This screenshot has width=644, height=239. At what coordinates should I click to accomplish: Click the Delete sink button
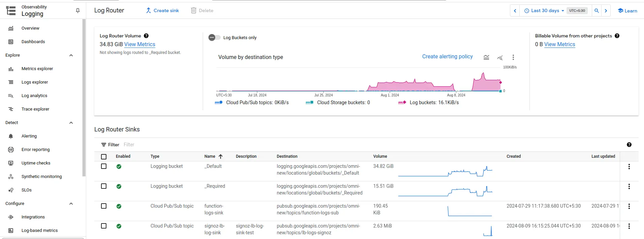(202, 10)
